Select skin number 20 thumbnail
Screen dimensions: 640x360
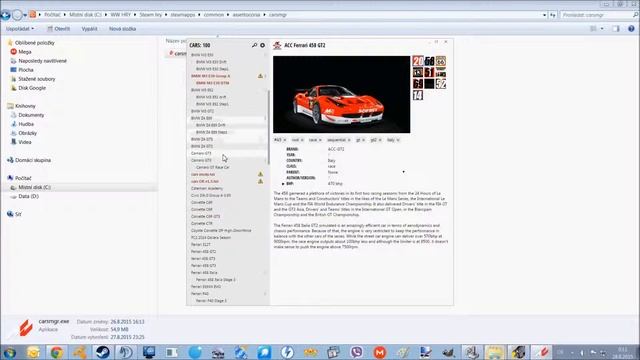[x=418, y=61]
